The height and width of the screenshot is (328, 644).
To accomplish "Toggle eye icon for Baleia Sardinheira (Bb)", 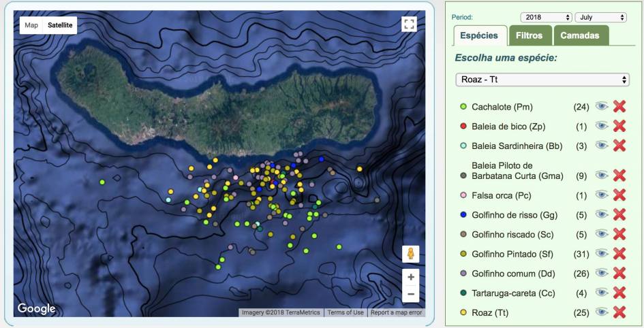I will (602, 146).
